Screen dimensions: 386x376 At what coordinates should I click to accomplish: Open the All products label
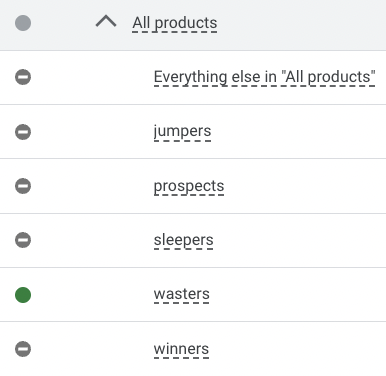175,23
